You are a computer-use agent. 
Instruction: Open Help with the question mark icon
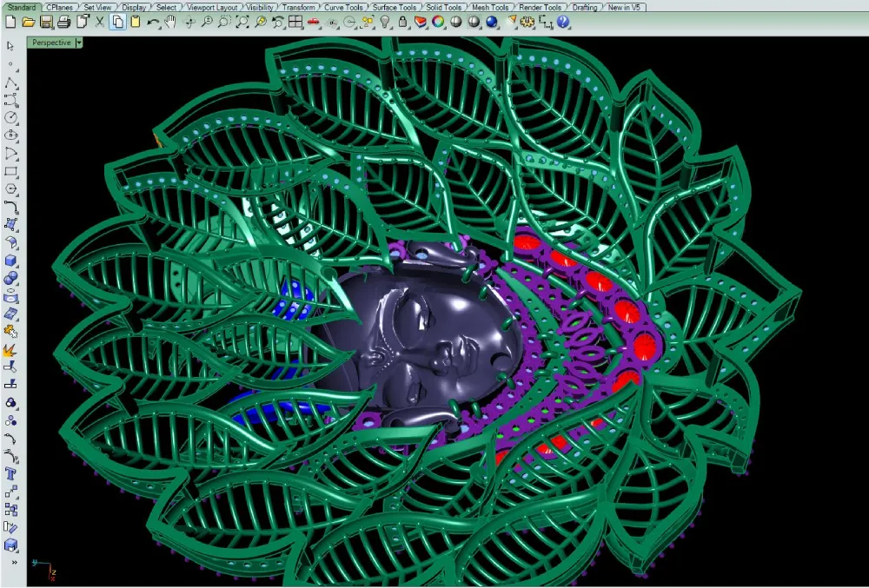click(x=563, y=22)
